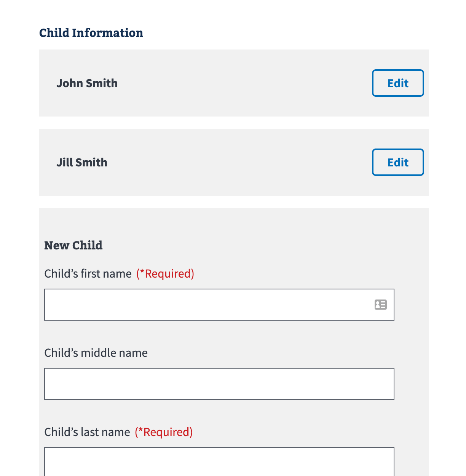
Task: Click the New Child section heading
Action: 73,245
